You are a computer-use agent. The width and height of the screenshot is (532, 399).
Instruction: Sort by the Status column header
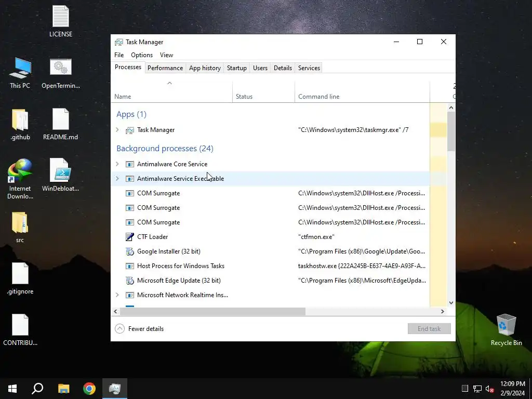pos(263,91)
